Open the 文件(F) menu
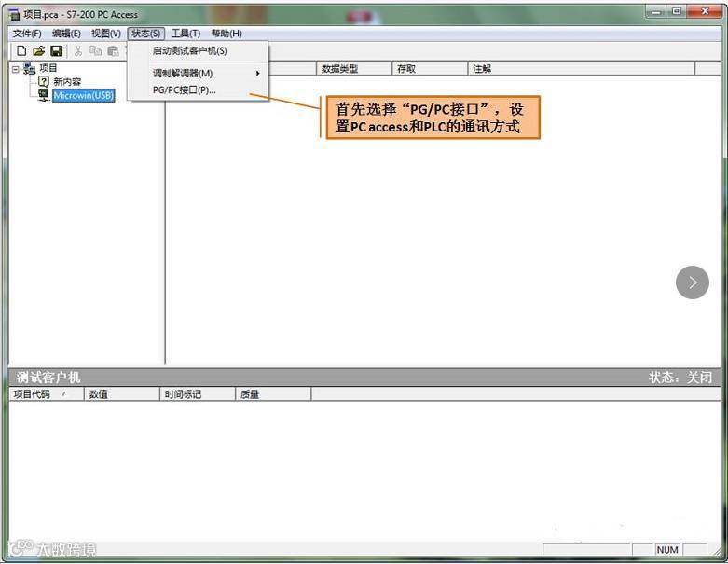 pos(27,34)
